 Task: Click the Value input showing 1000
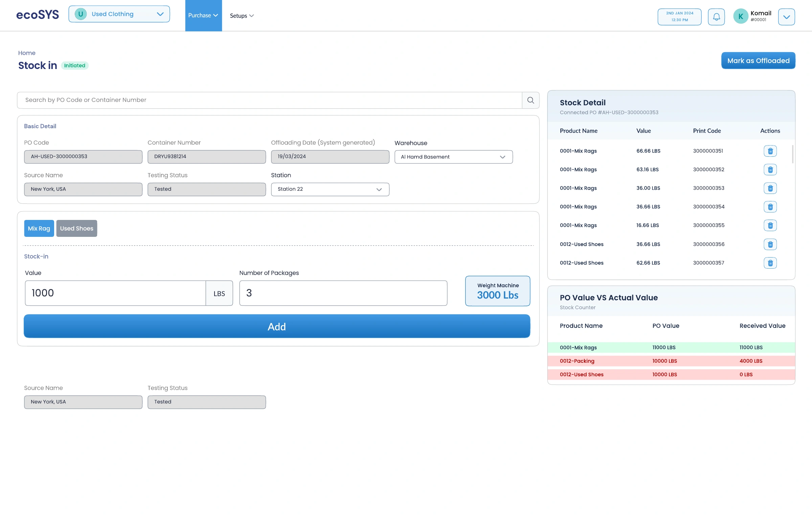point(115,293)
